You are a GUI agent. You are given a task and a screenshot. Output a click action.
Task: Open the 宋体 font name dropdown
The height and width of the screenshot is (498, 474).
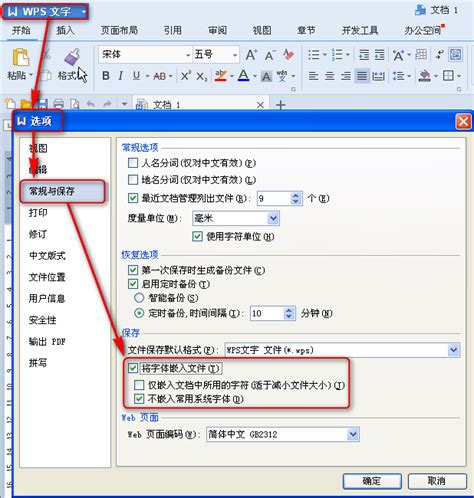188,55
